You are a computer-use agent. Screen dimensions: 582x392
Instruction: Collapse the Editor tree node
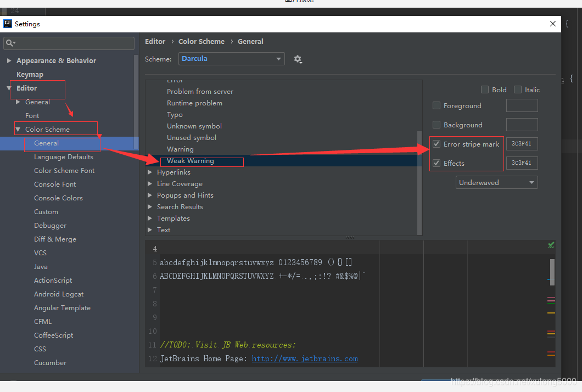[9, 88]
